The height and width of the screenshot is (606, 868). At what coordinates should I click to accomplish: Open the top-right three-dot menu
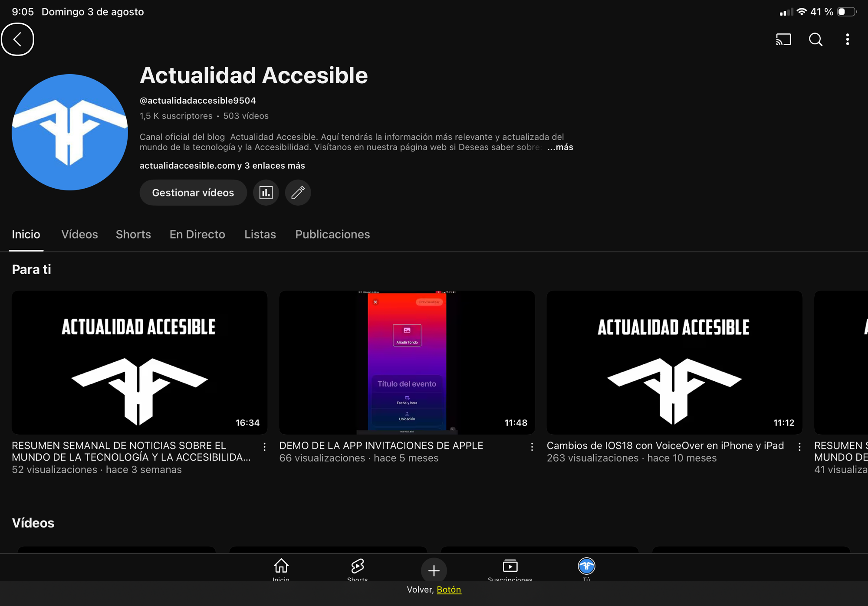coord(847,39)
